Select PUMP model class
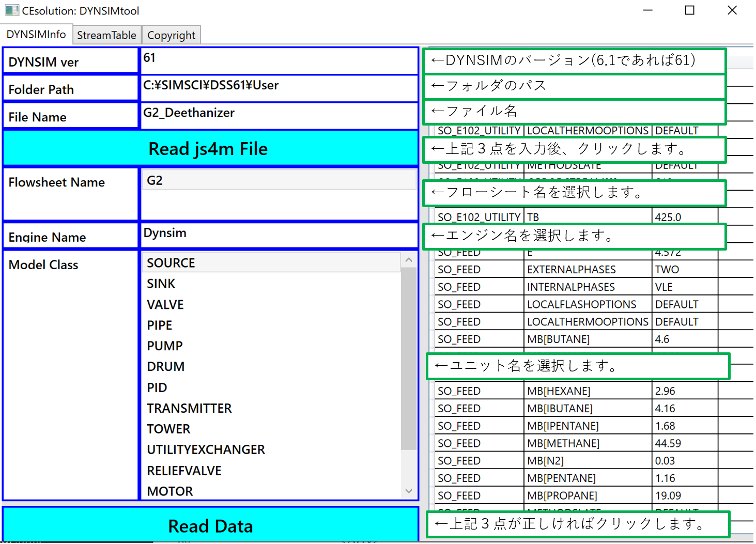The width and height of the screenshot is (756, 544). tap(272, 346)
